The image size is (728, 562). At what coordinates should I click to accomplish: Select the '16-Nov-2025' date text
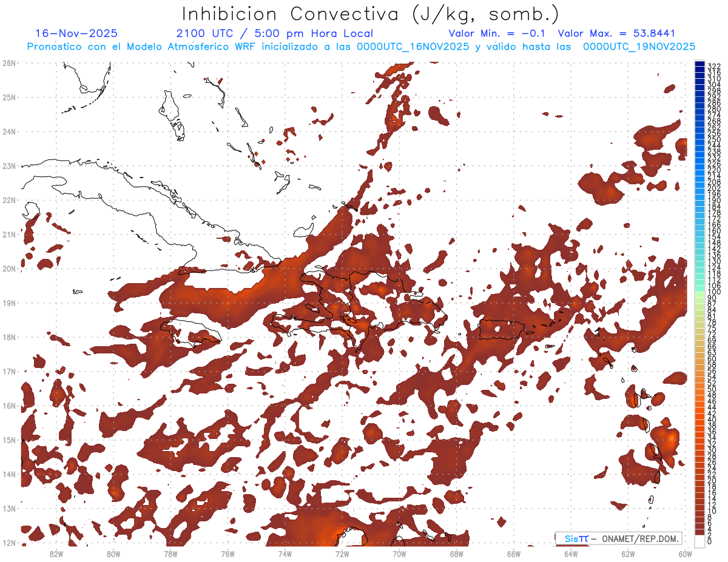[77, 33]
